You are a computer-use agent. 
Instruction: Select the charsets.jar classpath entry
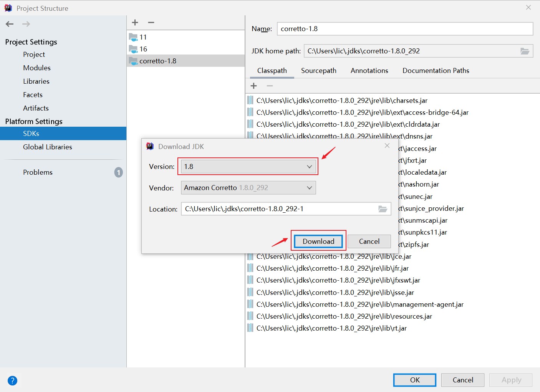(x=342, y=101)
